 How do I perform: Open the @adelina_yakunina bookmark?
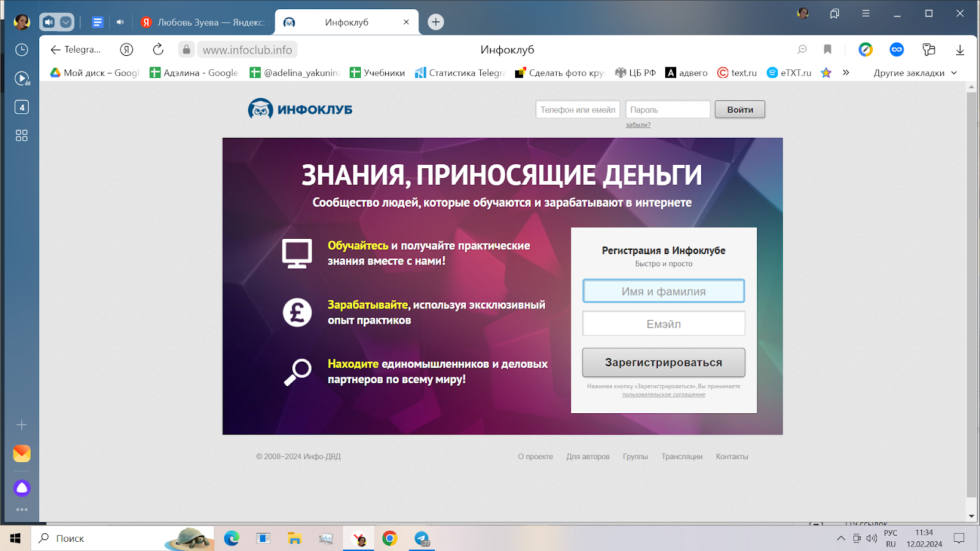click(x=295, y=73)
